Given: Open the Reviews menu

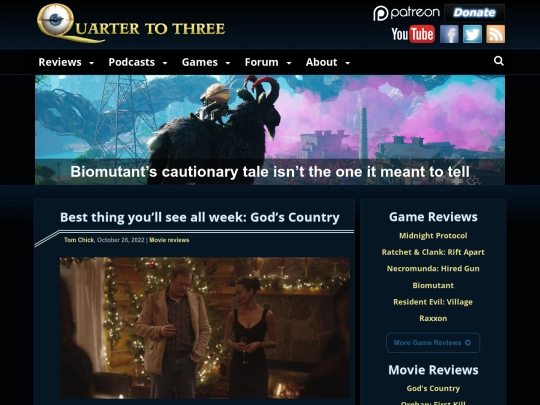Looking at the screenshot, I should pyautogui.click(x=60, y=62).
